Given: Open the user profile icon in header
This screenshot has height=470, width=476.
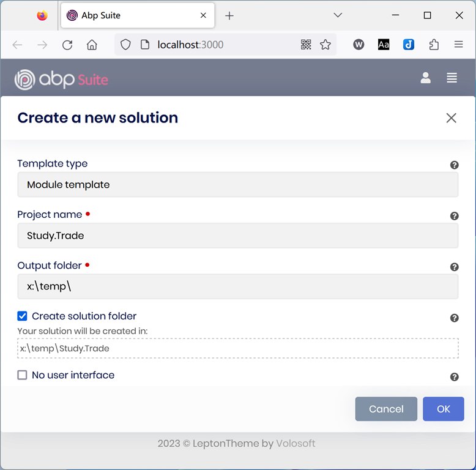Looking at the screenshot, I should (x=425, y=78).
